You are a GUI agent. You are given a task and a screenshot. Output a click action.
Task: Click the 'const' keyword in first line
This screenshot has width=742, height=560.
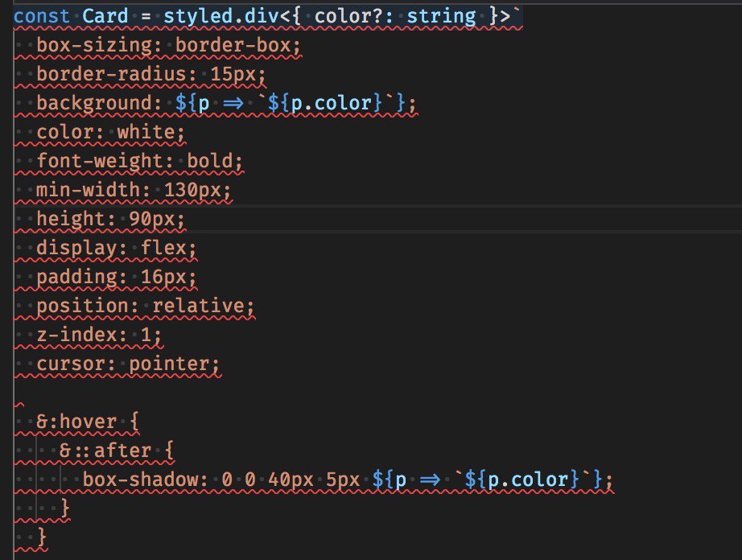[x=42, y=17]
